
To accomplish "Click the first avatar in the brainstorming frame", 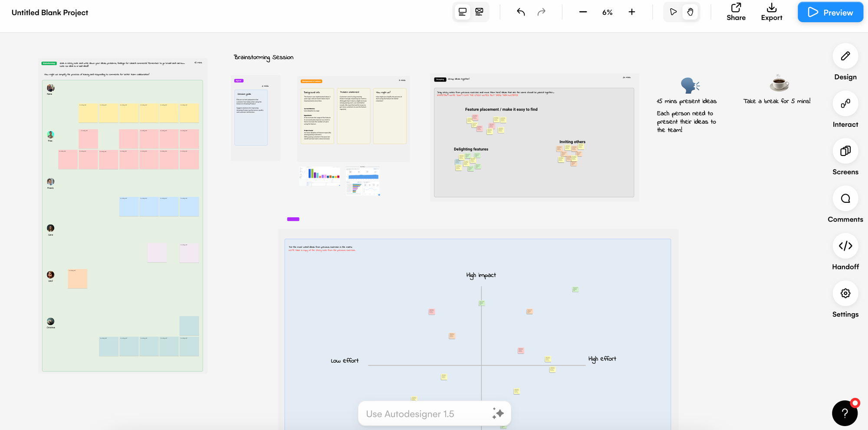I will (50, 88).
